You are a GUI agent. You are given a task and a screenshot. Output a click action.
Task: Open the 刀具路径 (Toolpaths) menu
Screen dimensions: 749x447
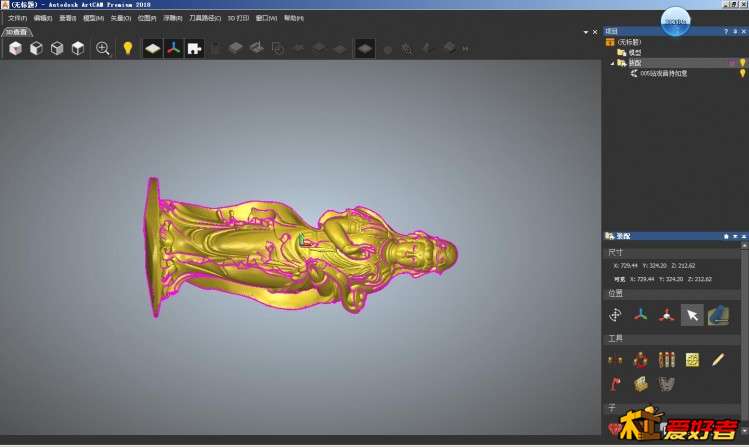pyautogui.click(x=205, y=18)
